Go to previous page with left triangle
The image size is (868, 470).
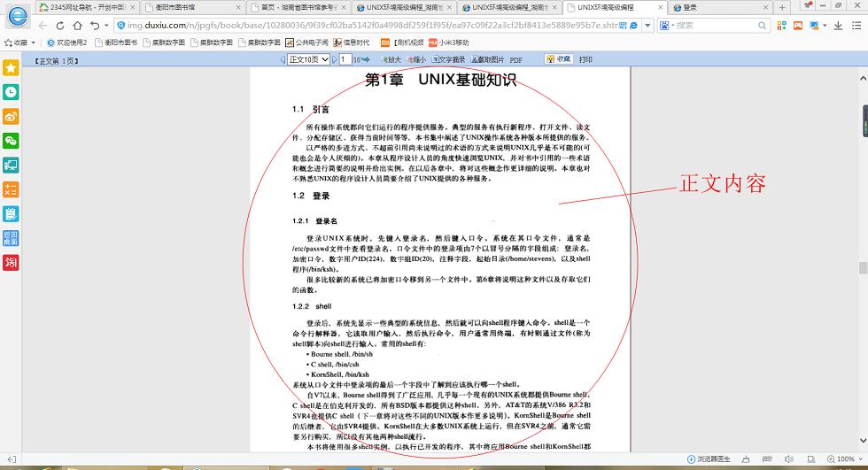[x=283, y=59]
